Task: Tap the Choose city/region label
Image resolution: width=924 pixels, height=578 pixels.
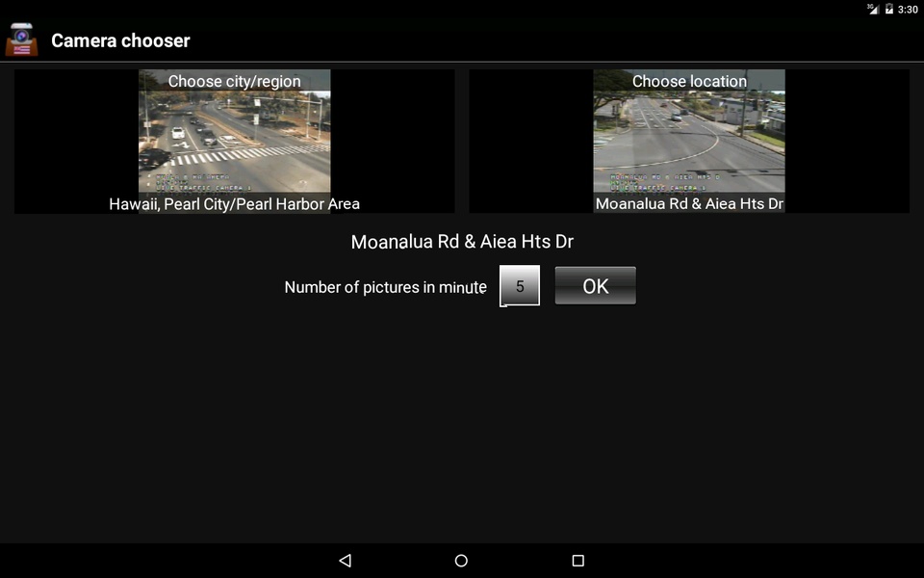Action: pos(235,81)
